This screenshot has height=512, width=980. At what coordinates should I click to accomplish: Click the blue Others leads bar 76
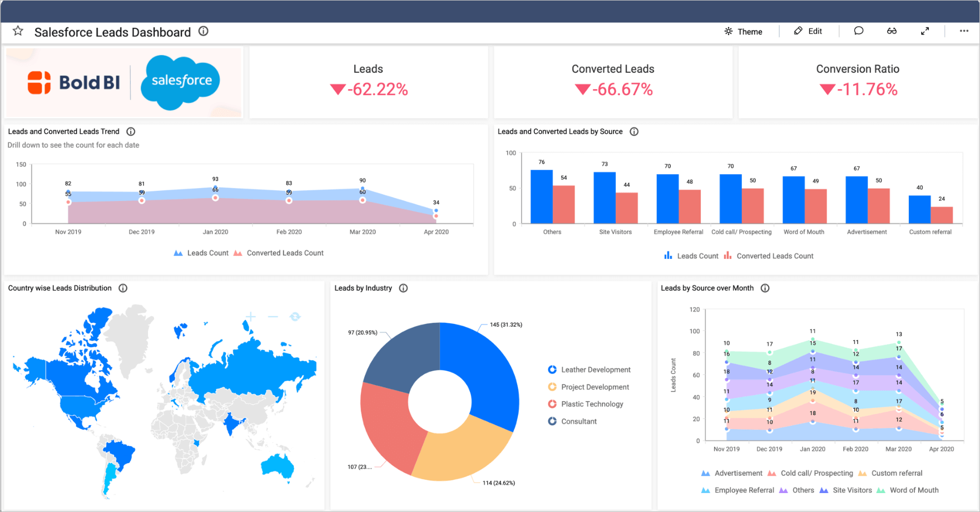[x=541, y=196]
